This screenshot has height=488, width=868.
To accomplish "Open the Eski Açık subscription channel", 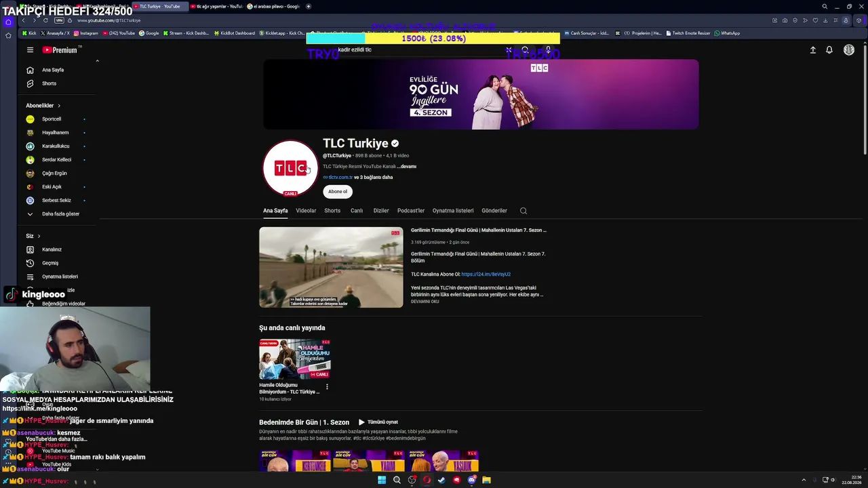I will point(52,187).
